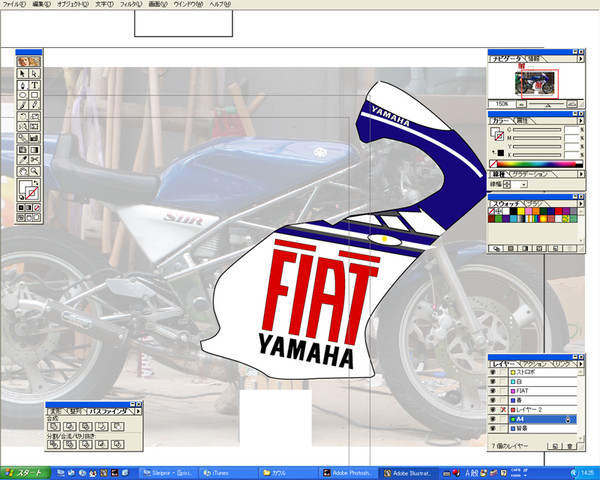Click the swap fill and stroke arrow
The height and width of the screenshot is (480, 600).
tap(36, 183)
